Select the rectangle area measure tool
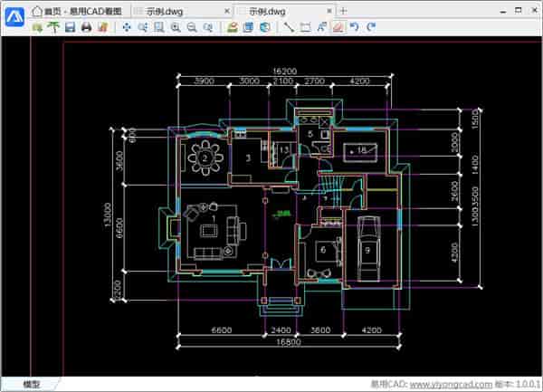 (306, 28)
